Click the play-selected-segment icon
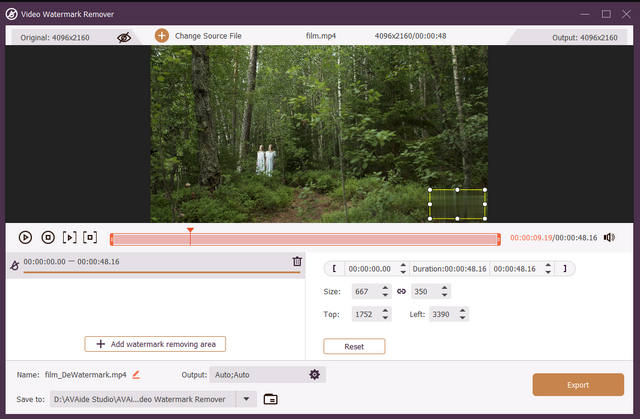The image size is (640, 419). [90, 237]
